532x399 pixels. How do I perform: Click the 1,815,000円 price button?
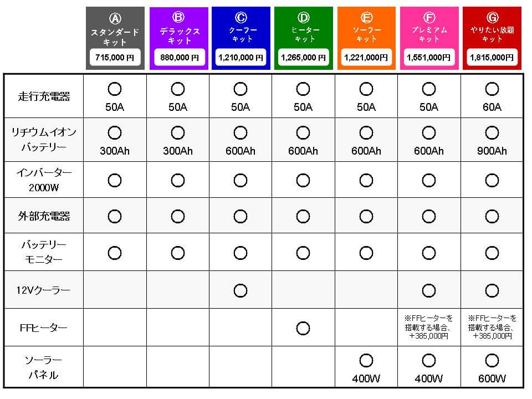(492, 57)
